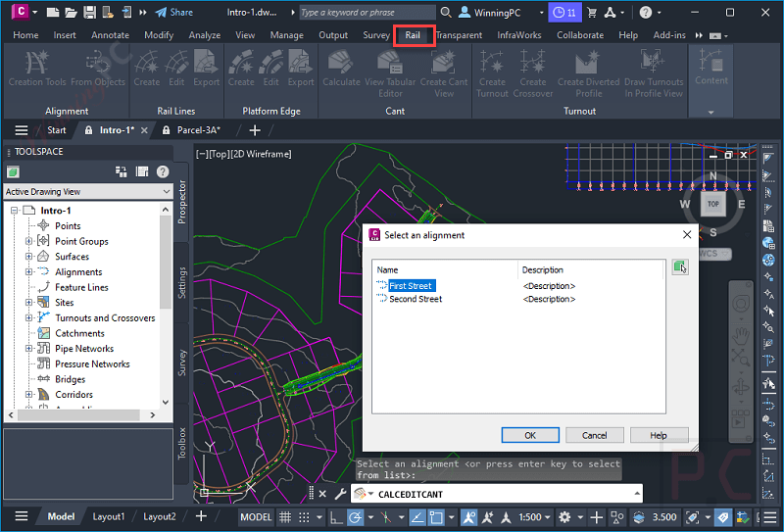
Task: Click Platform Edge Export icon
Action: (301, 63)
